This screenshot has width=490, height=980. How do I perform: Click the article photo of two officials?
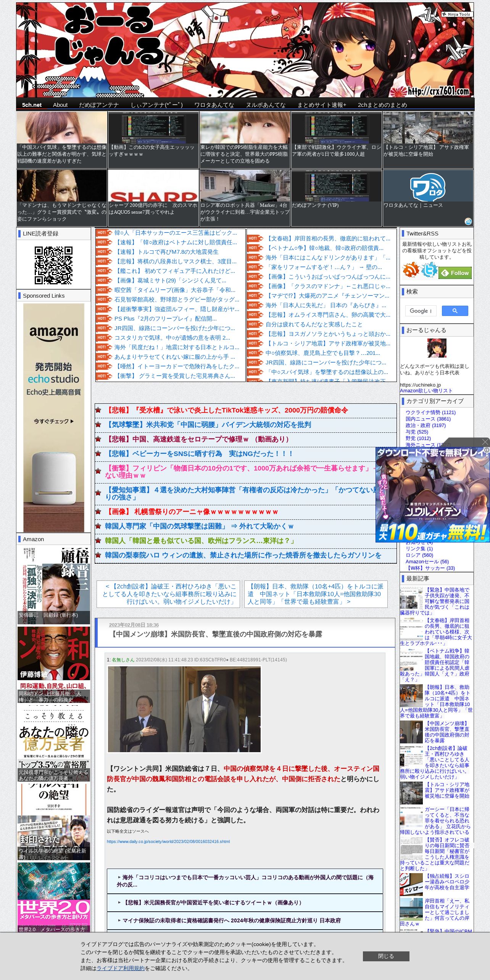click(184, 709)
